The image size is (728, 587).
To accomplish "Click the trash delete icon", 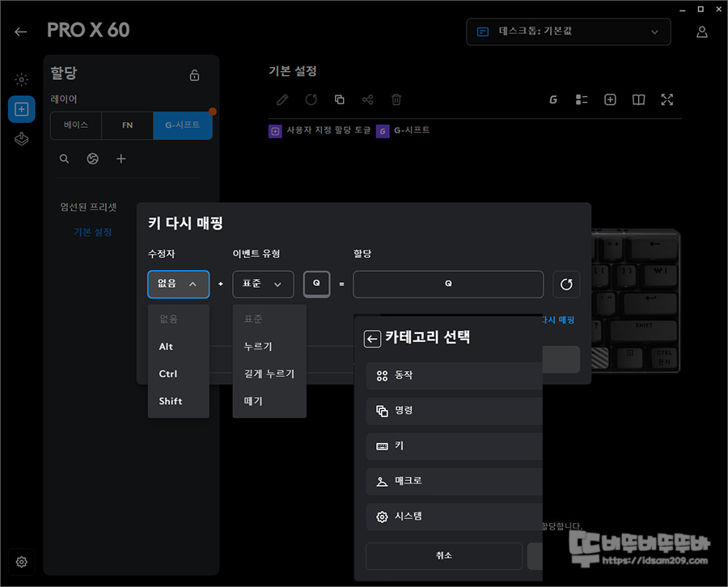I will pos(396,99).
